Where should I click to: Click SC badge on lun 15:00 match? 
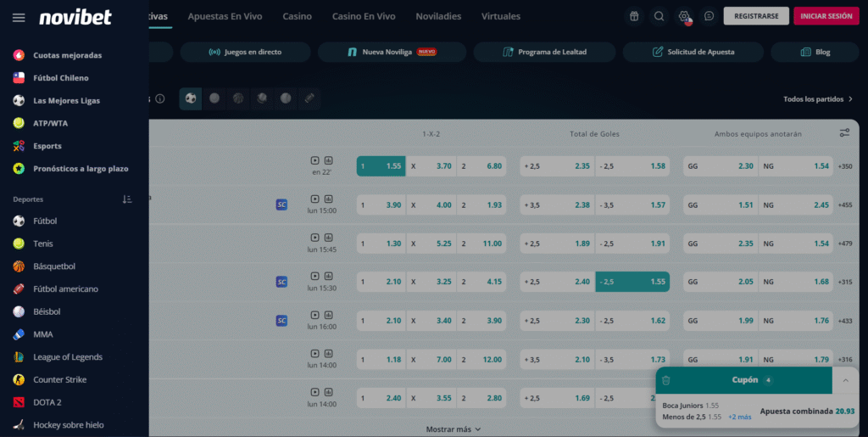(x=281, y=205)
